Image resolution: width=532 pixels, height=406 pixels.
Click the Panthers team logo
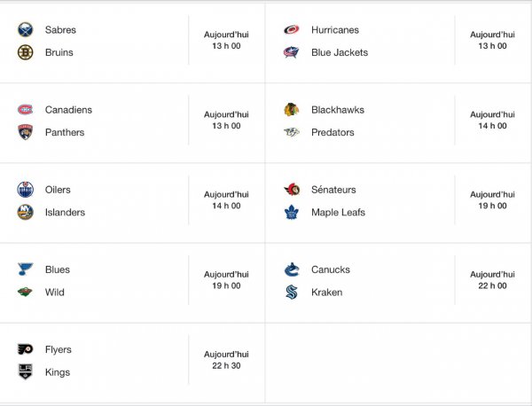pos(25,132)
